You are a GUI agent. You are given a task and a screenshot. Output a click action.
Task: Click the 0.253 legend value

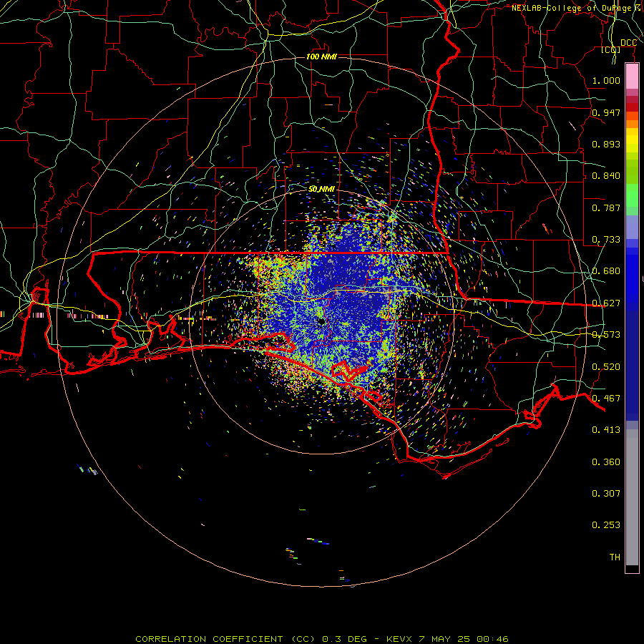[606, 525]
